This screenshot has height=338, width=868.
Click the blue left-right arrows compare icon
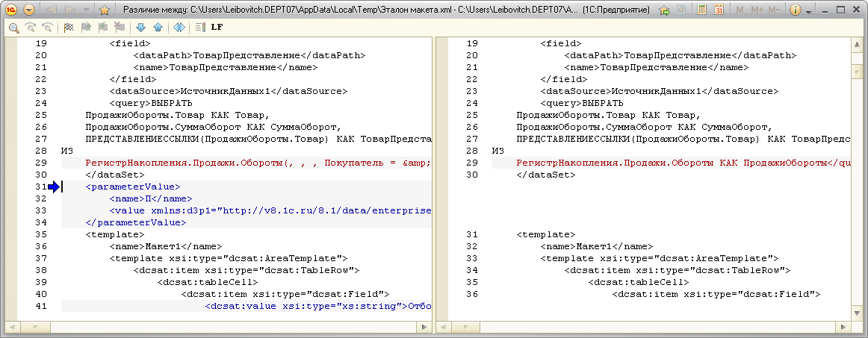(x=179, y=28)
